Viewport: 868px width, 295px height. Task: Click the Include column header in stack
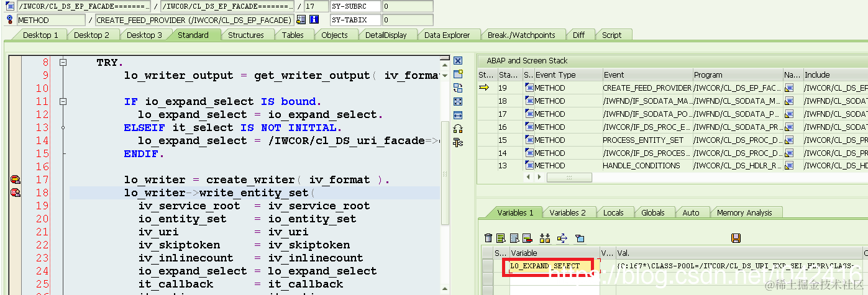coord(834,75)
